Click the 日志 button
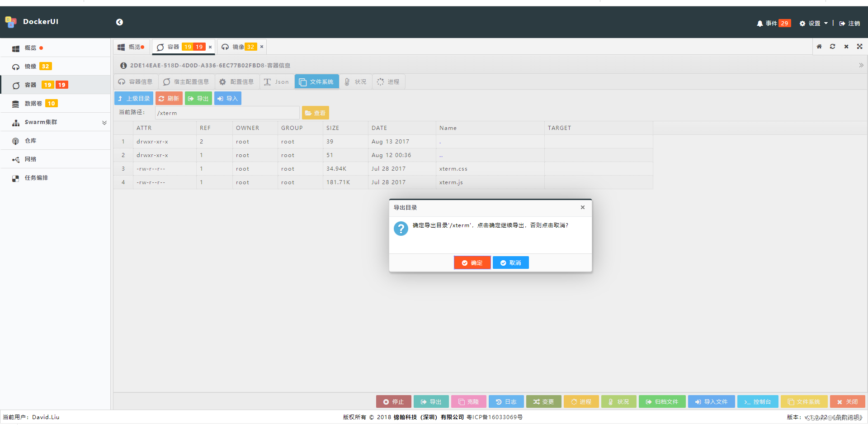This screenshot has height=425, width=868. coord(506,401)
